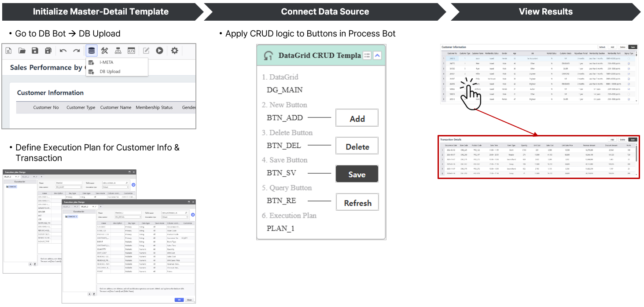Click the upload icon beside DB Upload
This screenshot has width=644, height=307.
pos(92,72)
